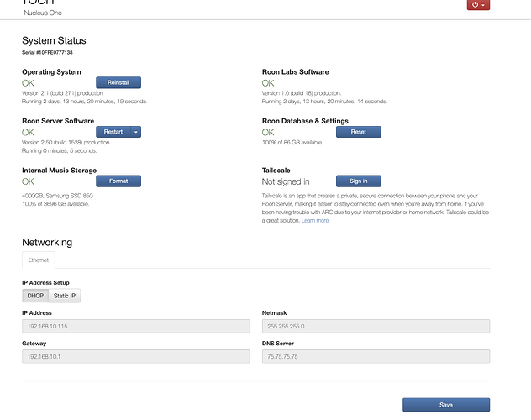Format the Internal Music Storage
Viewport: 531px width, 420px height.
tap(118, 181)
